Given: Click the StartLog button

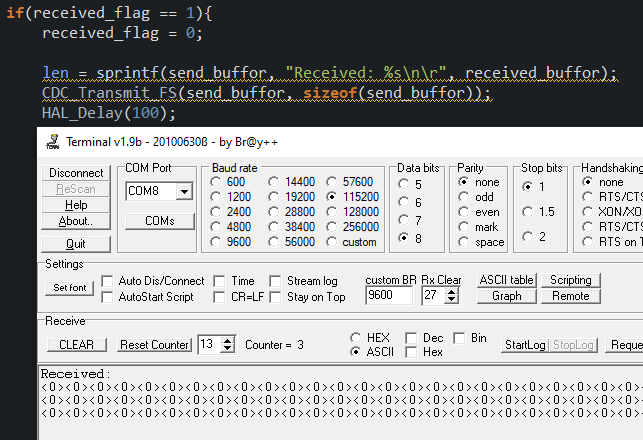Looking at the screenshot, I should pyautogui.click(x=525, y=345).
